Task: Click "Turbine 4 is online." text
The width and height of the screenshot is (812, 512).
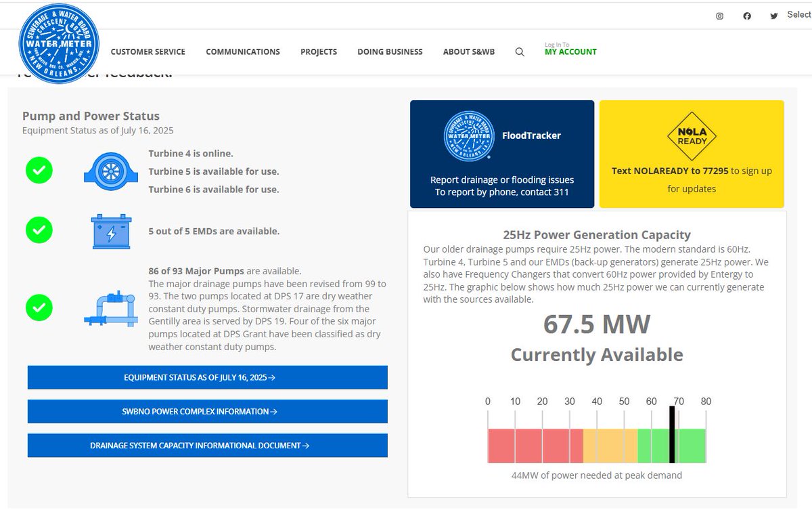Action: click(x=191, y=154)
